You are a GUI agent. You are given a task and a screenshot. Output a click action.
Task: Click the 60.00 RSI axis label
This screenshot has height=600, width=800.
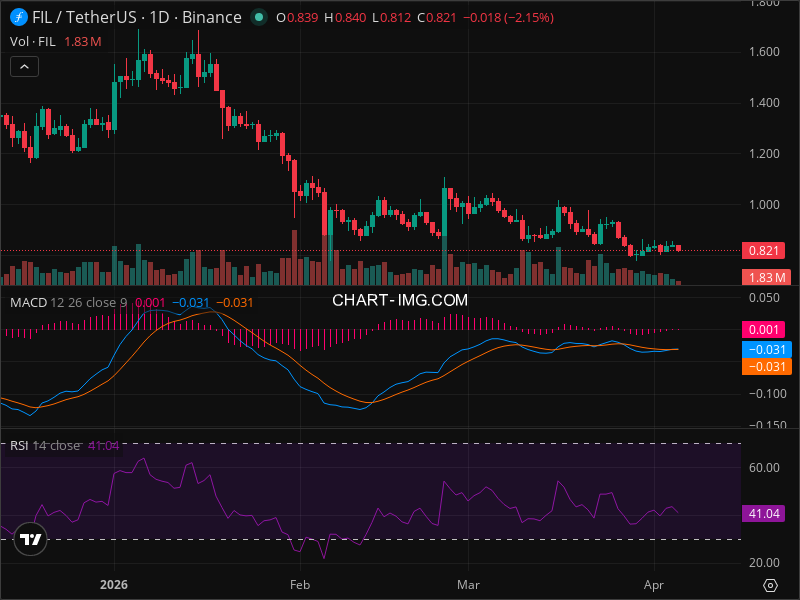764,468
